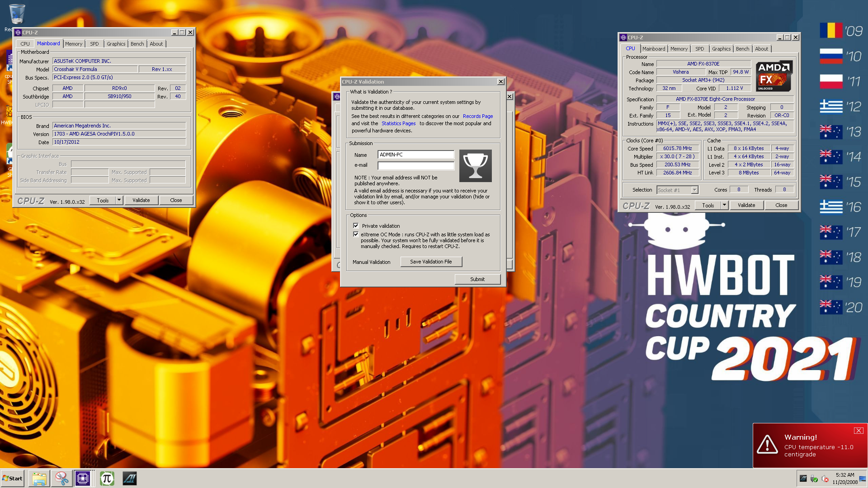
Task: Click the AI Suite system tray icon
Action: click(803, 479)
